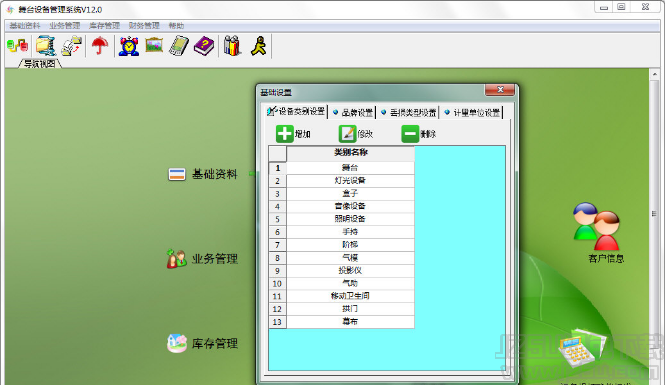Select the 投影仪 row
This screenshot has height=385, width=665.
pyautogui.click(x=350, y=271)
